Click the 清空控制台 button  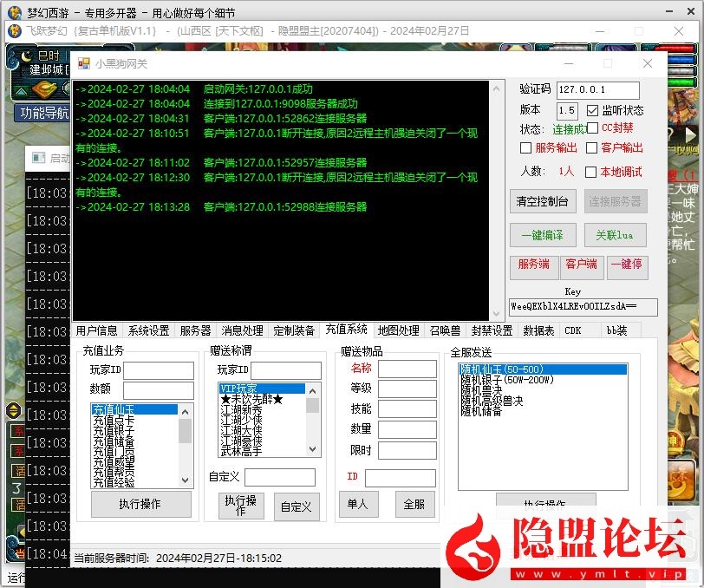coord(543,201)
